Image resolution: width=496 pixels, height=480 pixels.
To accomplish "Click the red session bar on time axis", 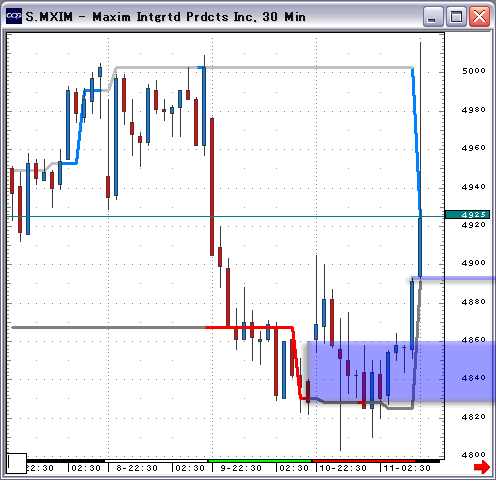I will tap(364, 461).
